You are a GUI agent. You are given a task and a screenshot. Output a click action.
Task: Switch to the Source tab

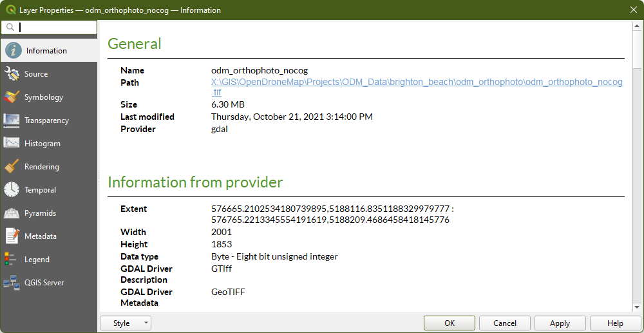pos(36,74)
